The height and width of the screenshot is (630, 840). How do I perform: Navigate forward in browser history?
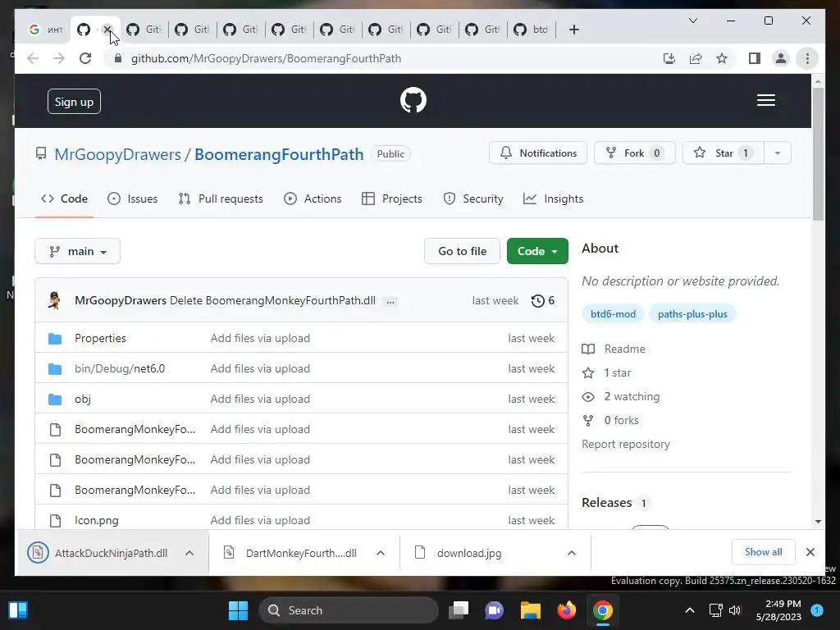(59, 58)
